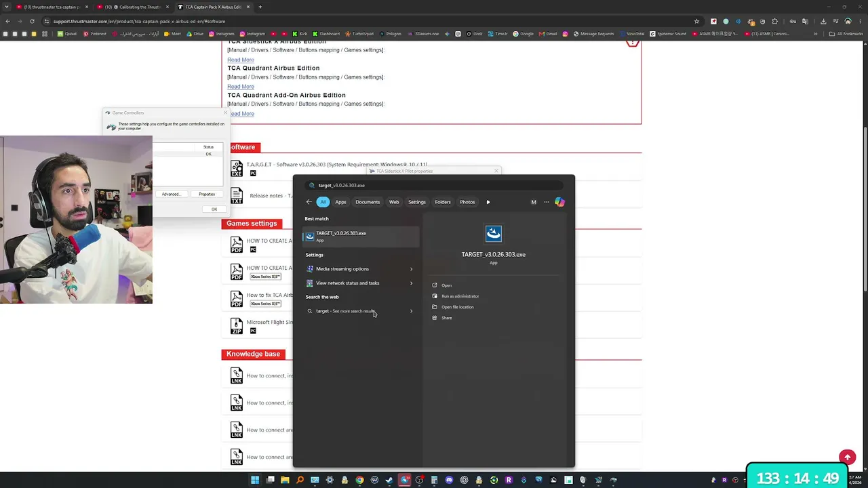Choose Run as administrator
This screenshot has height=488, width=868.
(460, 296)
